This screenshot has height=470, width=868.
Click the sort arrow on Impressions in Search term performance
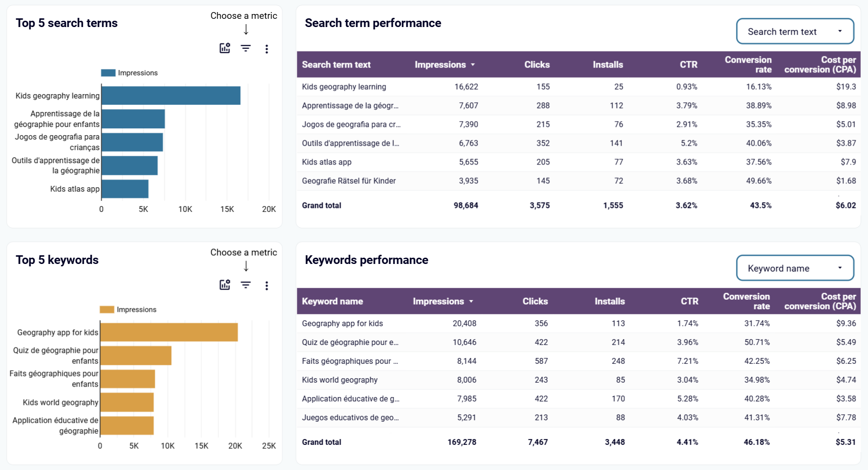(473, 64)
